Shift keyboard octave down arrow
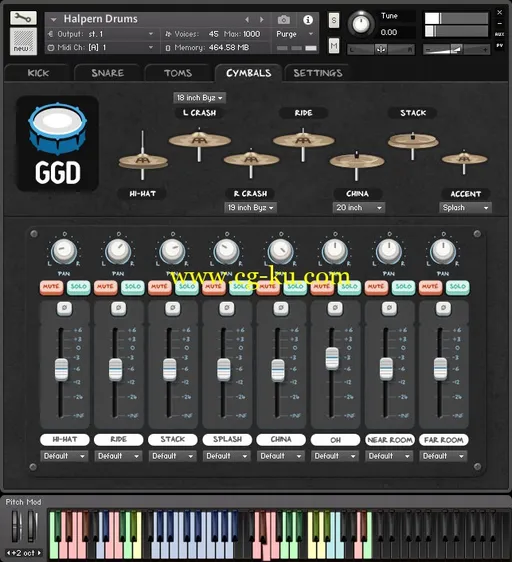Image resolution: width=512 pixels, height=562 pixels. 8,553
